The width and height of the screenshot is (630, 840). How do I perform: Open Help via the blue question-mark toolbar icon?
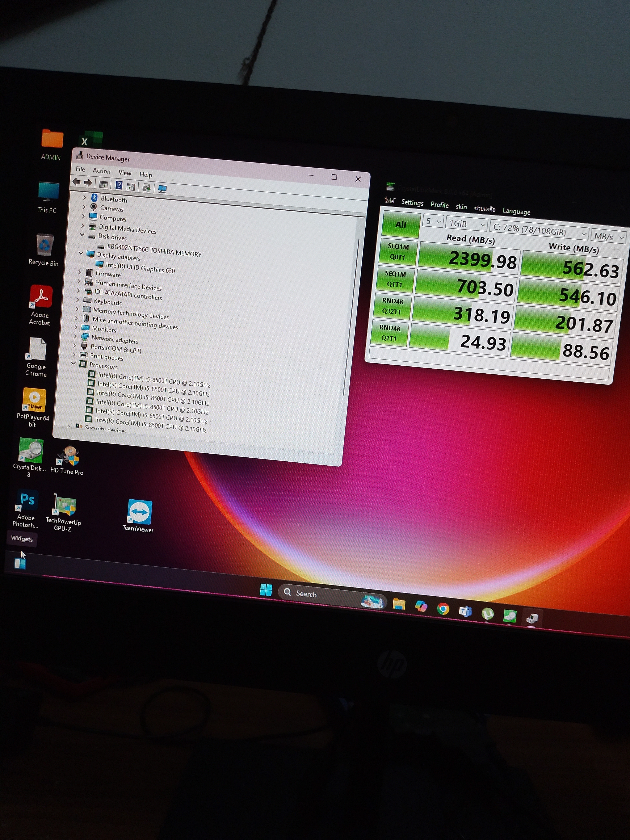[119, 185]
